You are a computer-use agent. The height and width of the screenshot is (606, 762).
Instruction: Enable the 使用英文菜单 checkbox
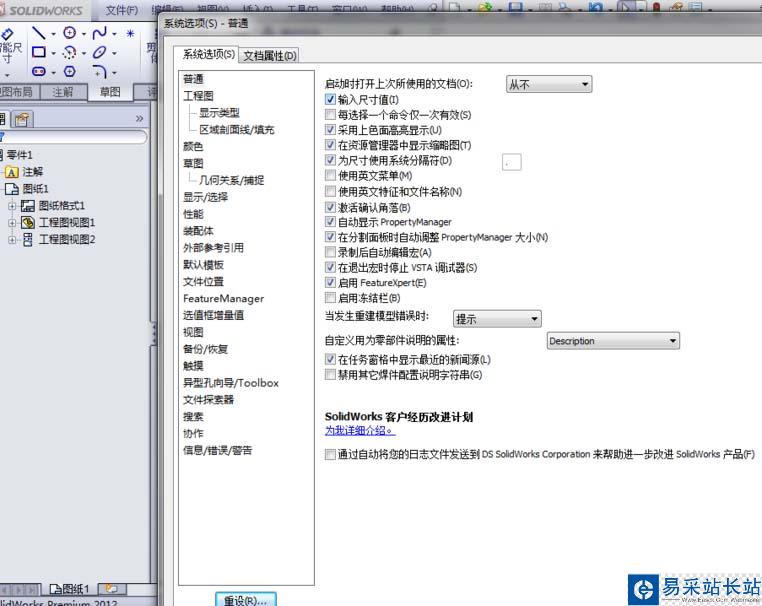330,175
